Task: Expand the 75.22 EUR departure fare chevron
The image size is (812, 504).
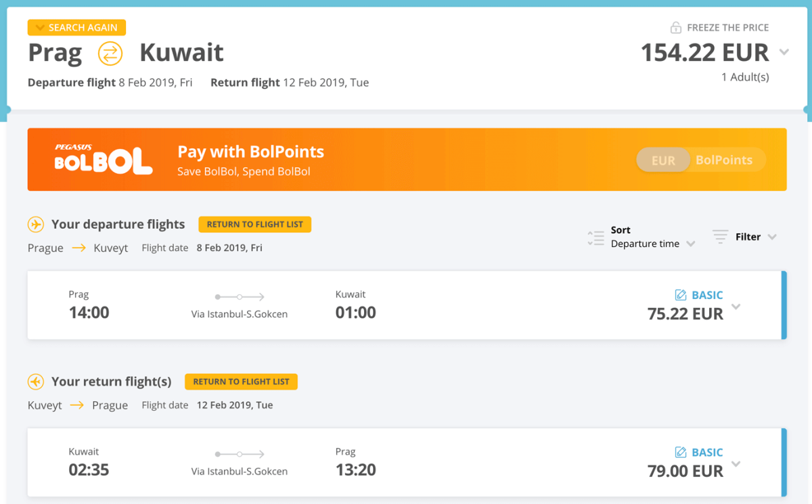Action: tap(736, 307)
